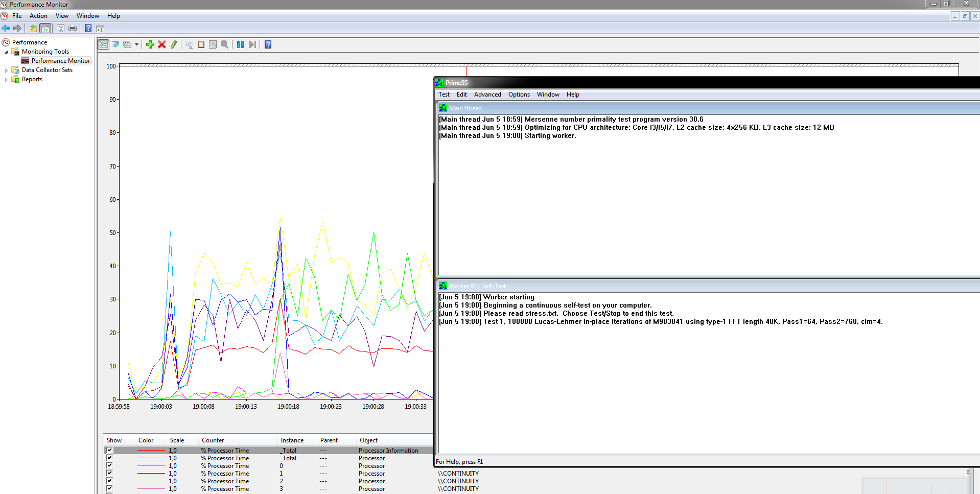Uncheck Show for Processor instance 0
980x494 pixels.
(x=109, y=465)
